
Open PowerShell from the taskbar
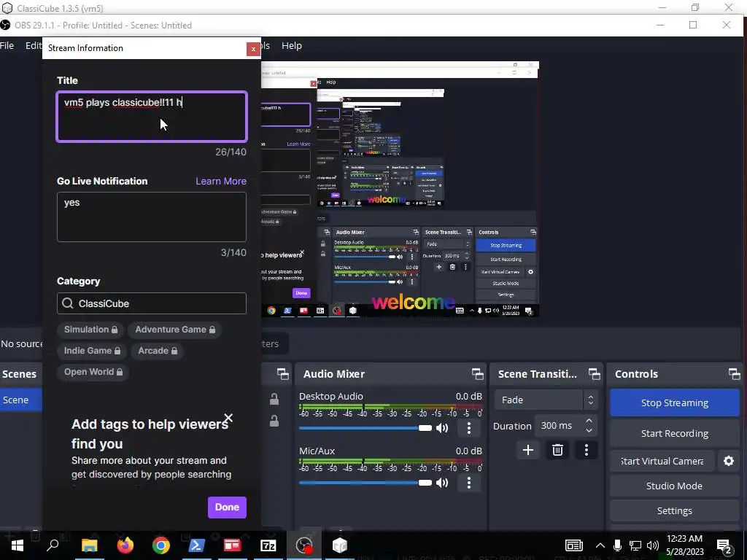(197, 545)
